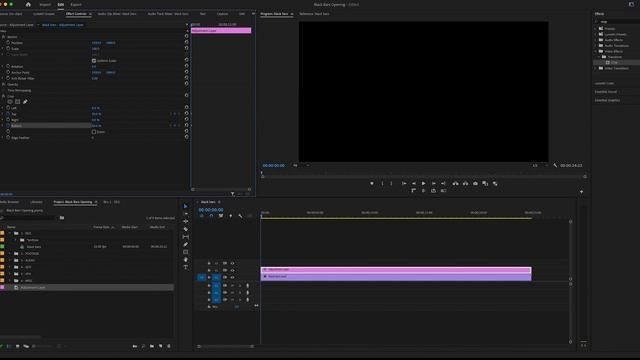The height and width of the screenshot is (360, 640).
Task: Go to Out point in Program monitor
Action: tap(443, 184)
